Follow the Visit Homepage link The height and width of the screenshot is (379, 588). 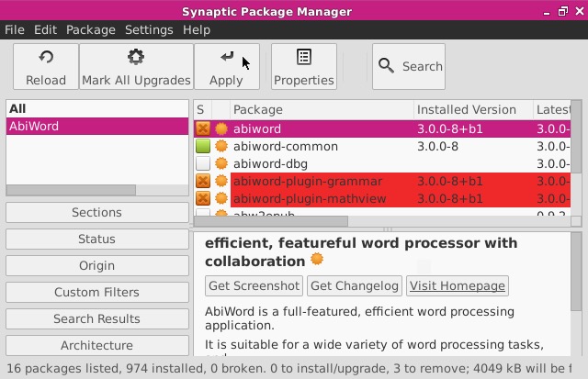(457, 285)
